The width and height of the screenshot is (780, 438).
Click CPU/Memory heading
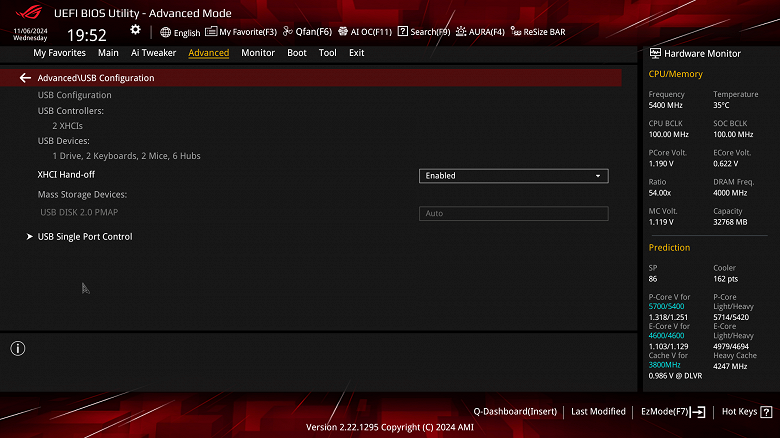(x=676, y=74)
